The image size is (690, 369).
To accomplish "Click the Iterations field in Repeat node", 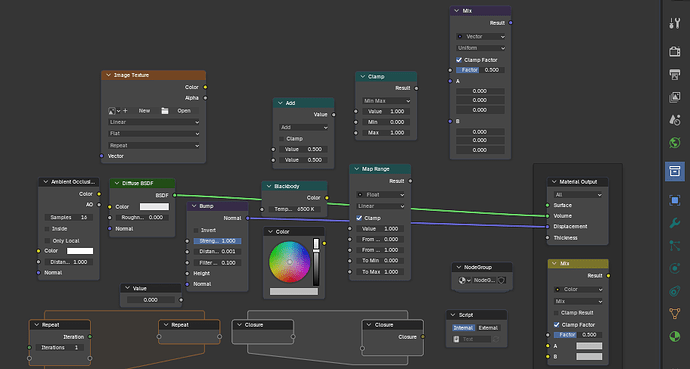I will (60, 347).
